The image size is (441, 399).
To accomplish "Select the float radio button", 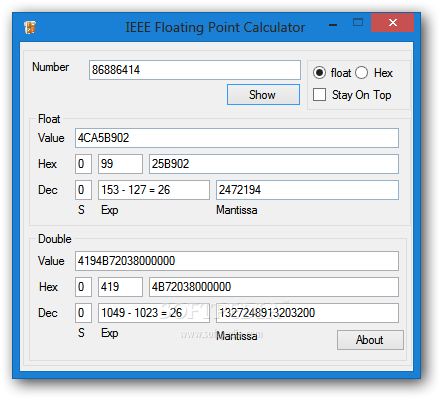I will click(x=319, y=73).
